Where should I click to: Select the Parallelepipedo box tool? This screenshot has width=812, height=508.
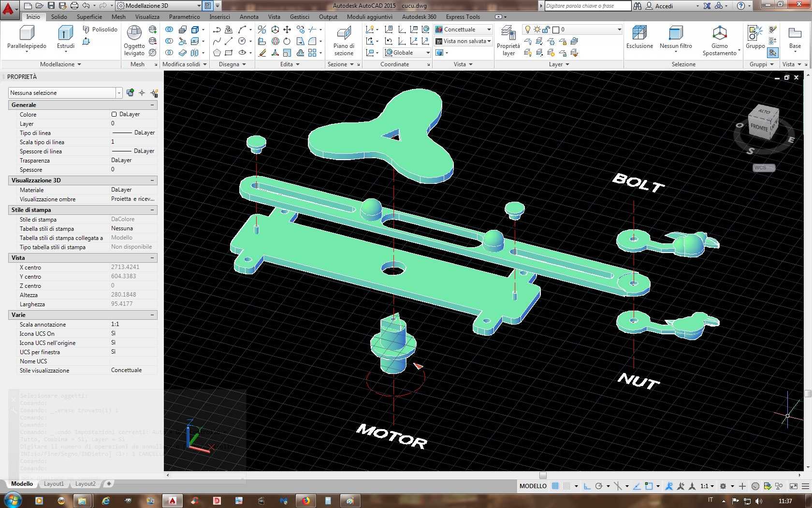pos(27,38)
